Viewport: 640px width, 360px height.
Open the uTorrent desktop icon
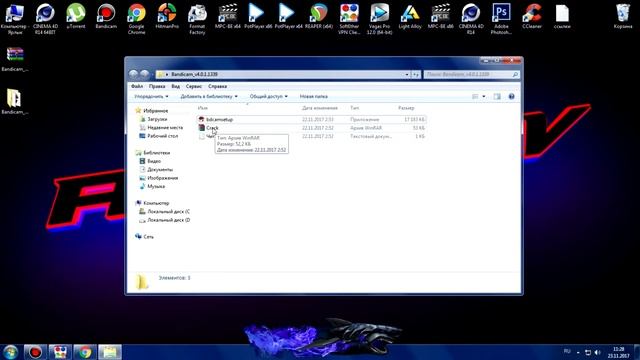[x=76, y=16]
